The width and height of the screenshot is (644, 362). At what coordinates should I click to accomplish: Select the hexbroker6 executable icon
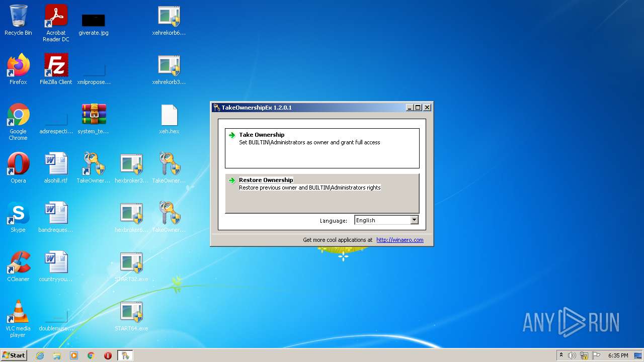click(131, 217)
